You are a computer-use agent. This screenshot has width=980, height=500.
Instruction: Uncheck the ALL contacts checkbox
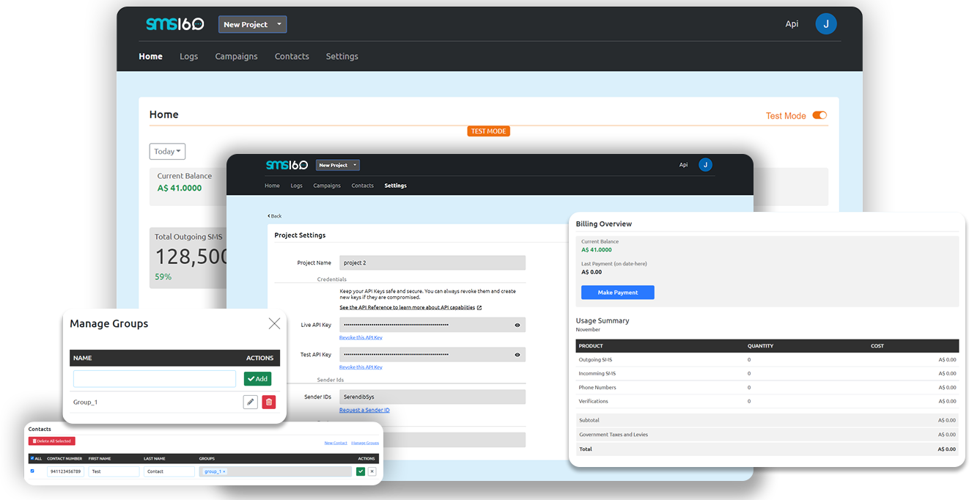click(32, 458)
